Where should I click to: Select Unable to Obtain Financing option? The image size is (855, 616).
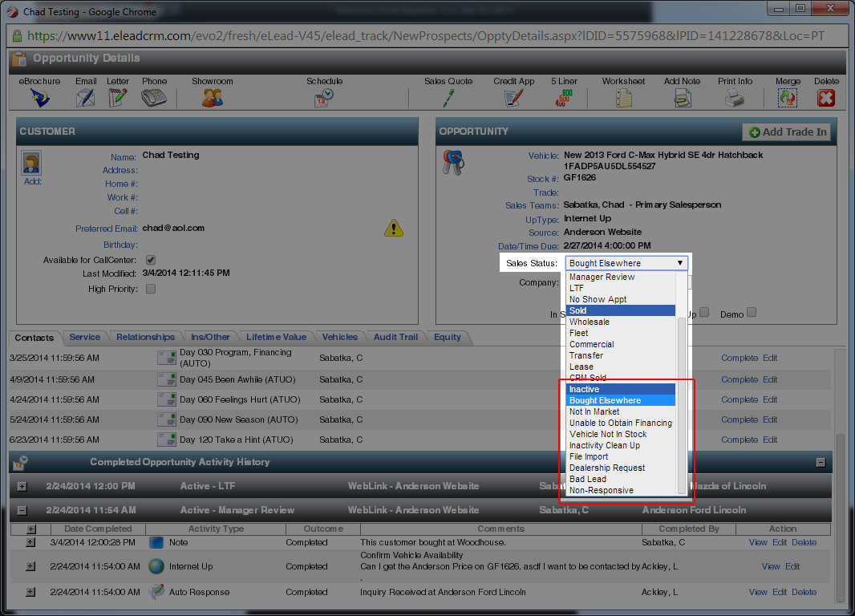pyautogui.click(x=621, y=423)
